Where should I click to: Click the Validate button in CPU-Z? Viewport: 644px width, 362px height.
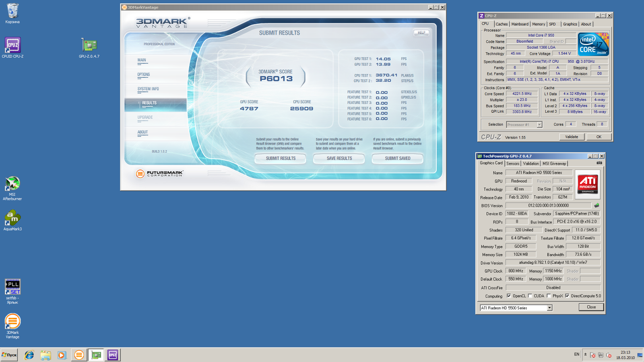572,137
